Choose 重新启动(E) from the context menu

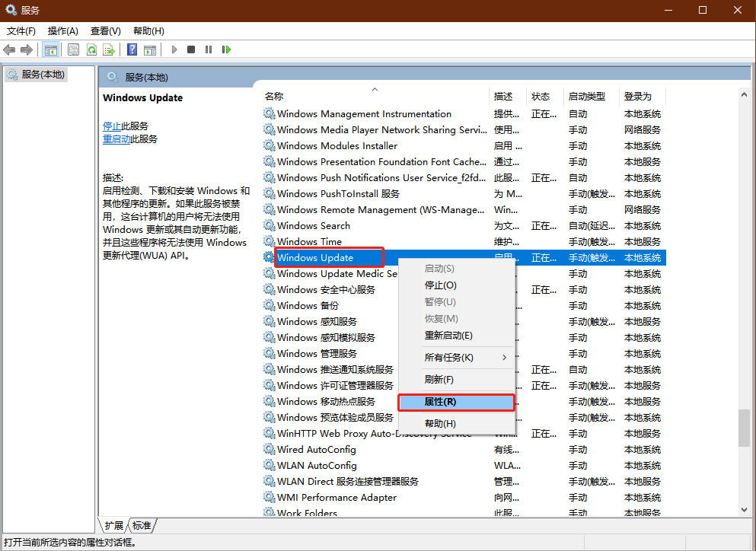point(448,336)
